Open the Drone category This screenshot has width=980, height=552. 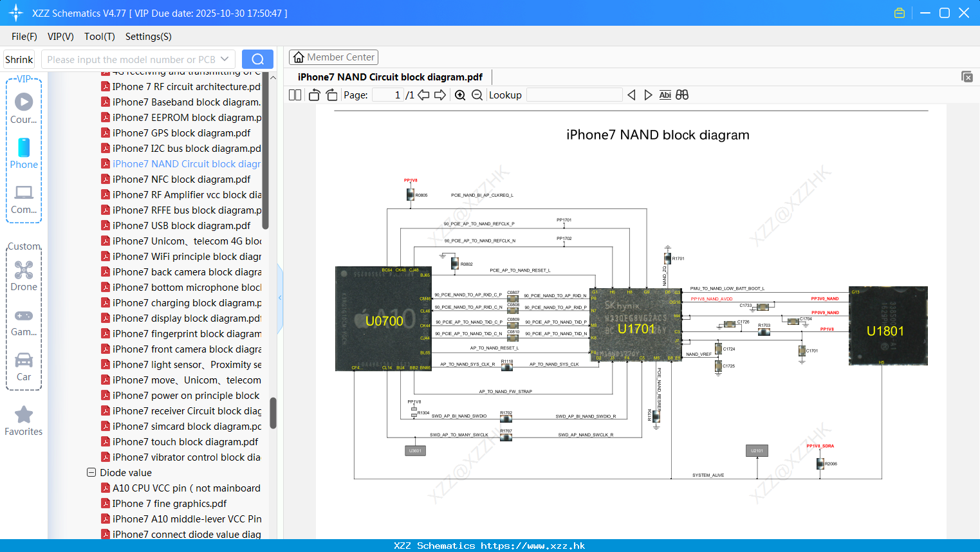pyautogui.click(x=24, y=277)
